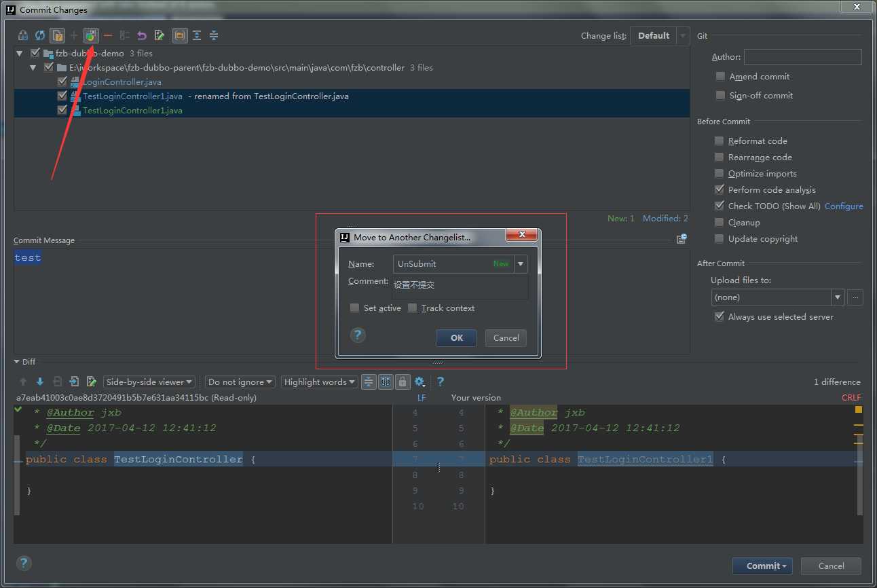Click the red Delete (minus) toolbar icon
877x588 pixels.
pos(108,35)
